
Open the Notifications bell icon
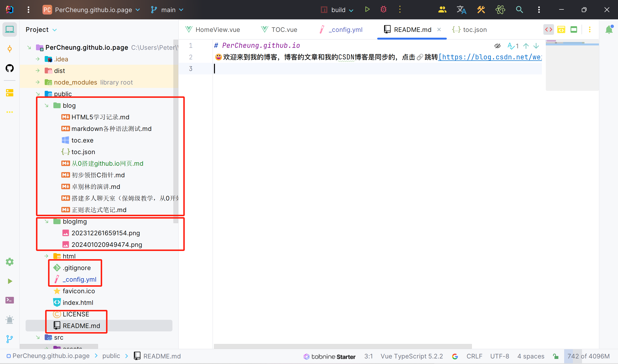(609, 29)
